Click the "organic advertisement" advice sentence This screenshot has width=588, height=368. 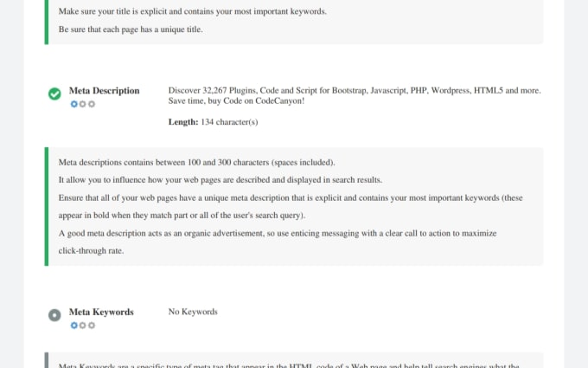click(277, 234)
